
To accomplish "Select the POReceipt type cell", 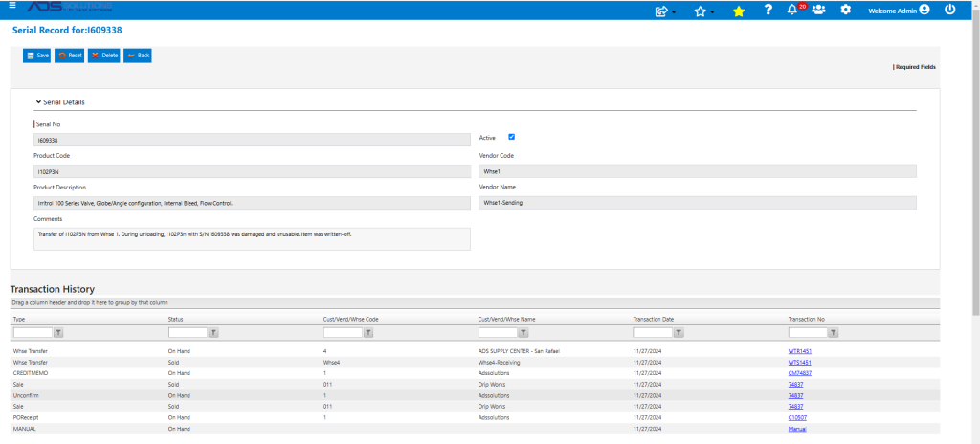I will pyautogui.click(x=27, y=417).
